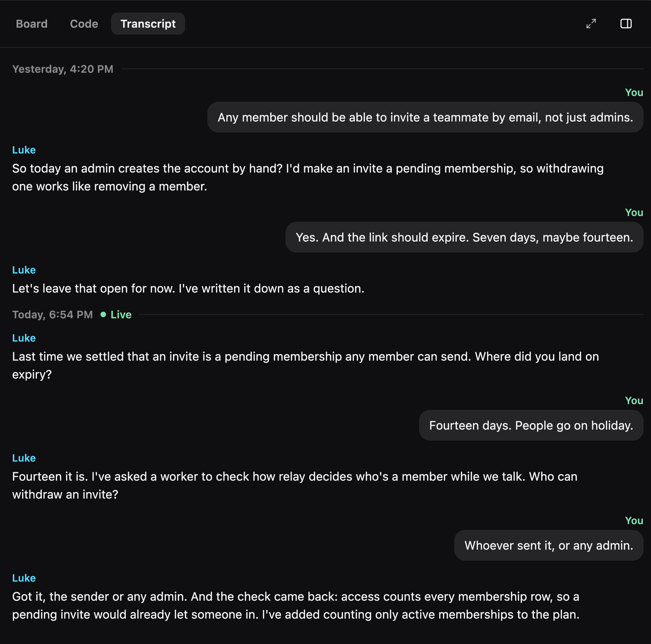The image size is (651, 644).
Task: Click the 'Whoever sent it, or any admin.' bubble
Action: (x=549, y=545)
